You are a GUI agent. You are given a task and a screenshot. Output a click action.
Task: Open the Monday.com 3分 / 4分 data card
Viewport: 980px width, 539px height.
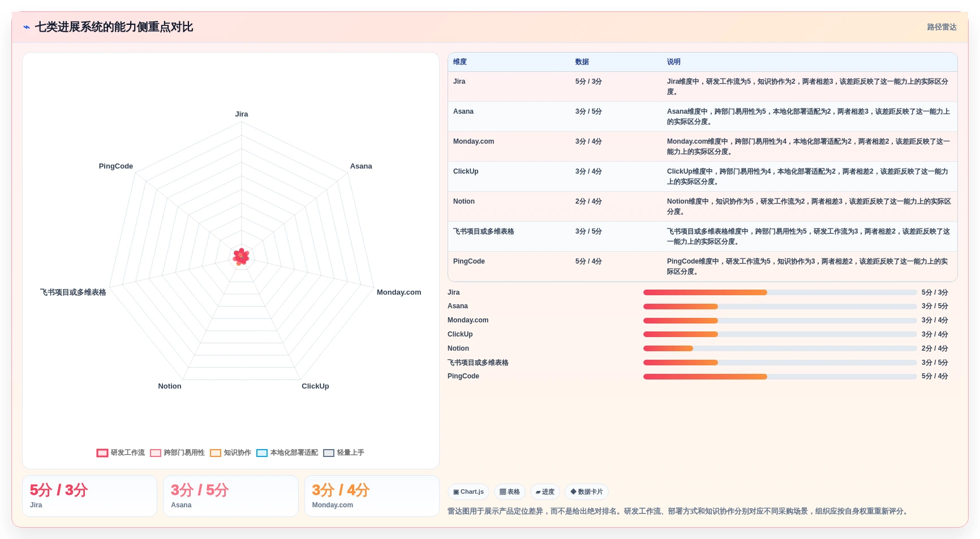[x=372, y=496]
